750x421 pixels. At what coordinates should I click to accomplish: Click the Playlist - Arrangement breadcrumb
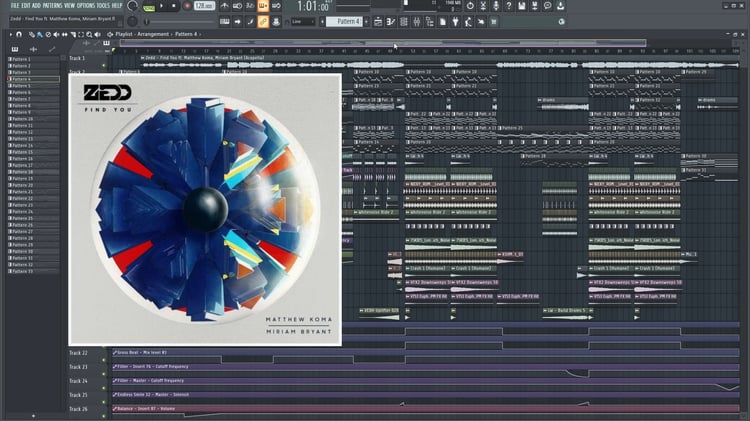click(142, 34)
